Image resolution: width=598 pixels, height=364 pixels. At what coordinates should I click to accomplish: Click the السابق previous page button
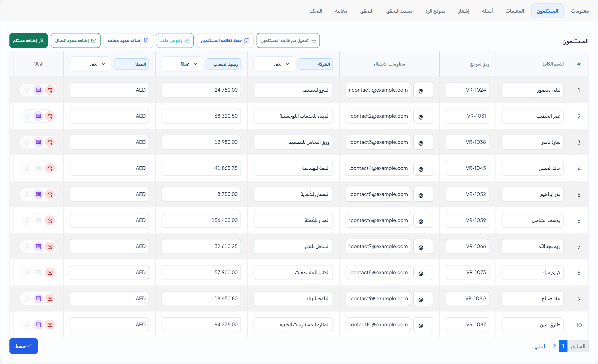(578, 346)
